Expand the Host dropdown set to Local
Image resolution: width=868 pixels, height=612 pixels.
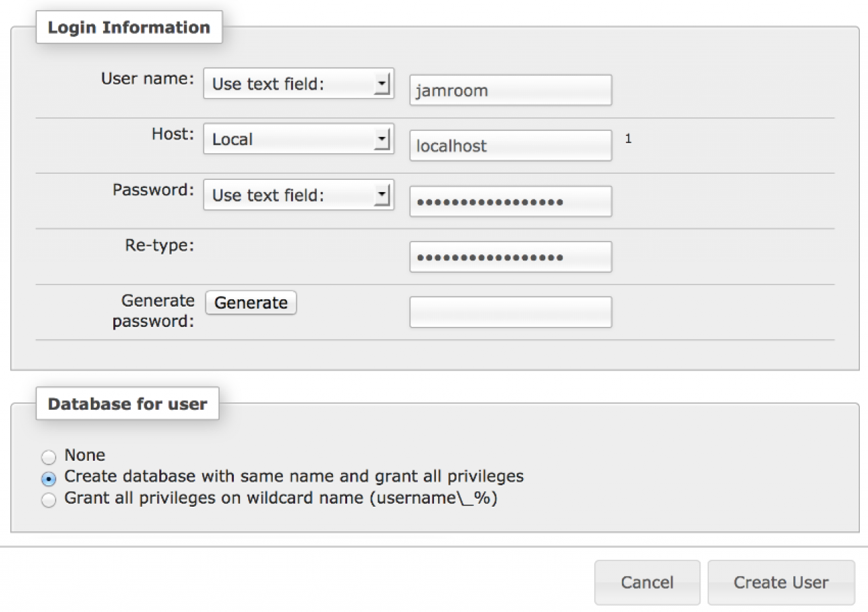coord(298,140)
